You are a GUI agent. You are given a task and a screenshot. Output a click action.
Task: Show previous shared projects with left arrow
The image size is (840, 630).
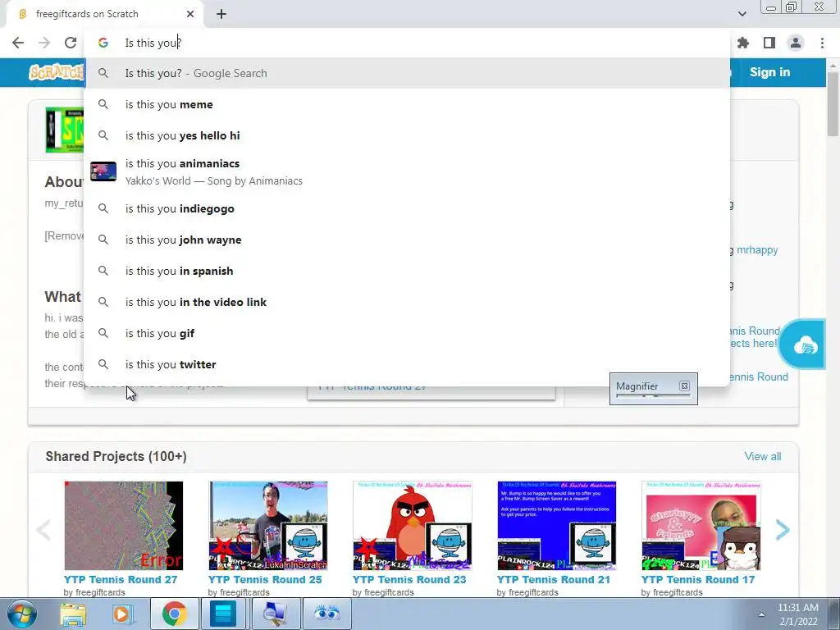[x=43, y=530]
